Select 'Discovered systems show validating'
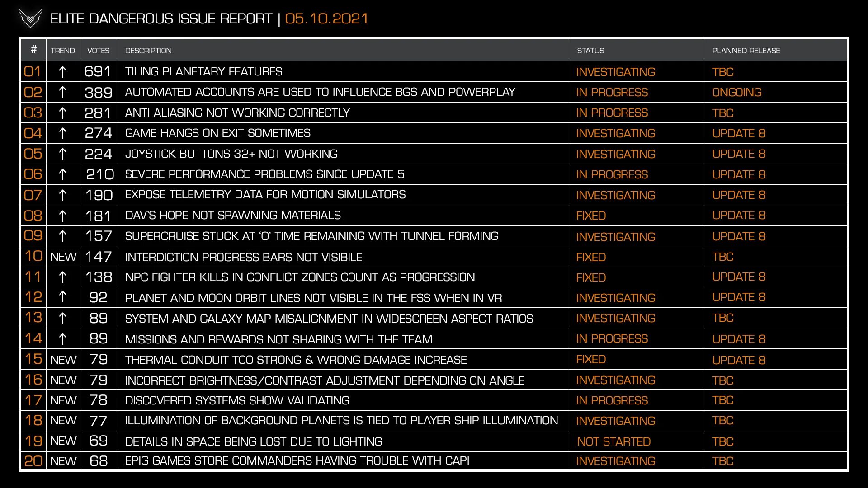Image resolution: width=868 pixels, height=488 pixels. (237, 401)
